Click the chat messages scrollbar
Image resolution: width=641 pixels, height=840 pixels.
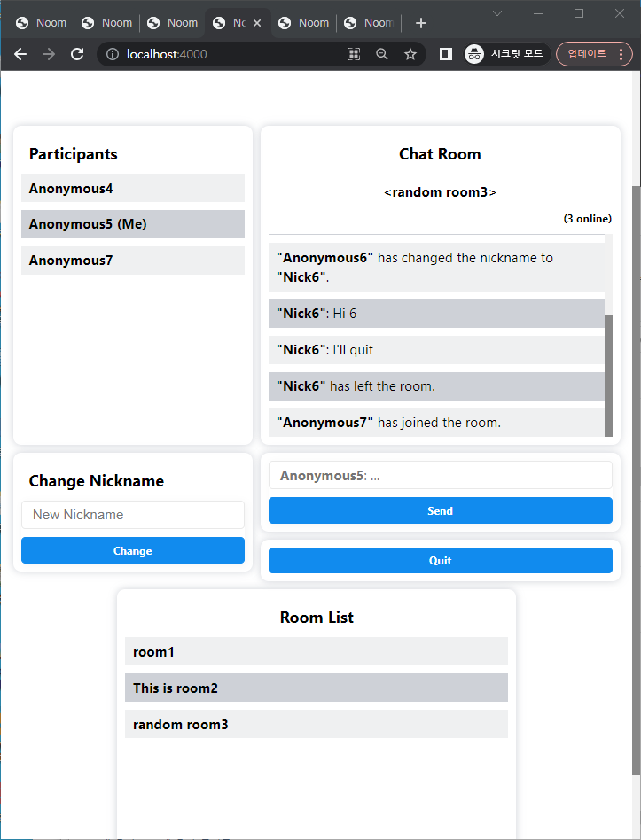pyautogui.click(x=608, y=375)
